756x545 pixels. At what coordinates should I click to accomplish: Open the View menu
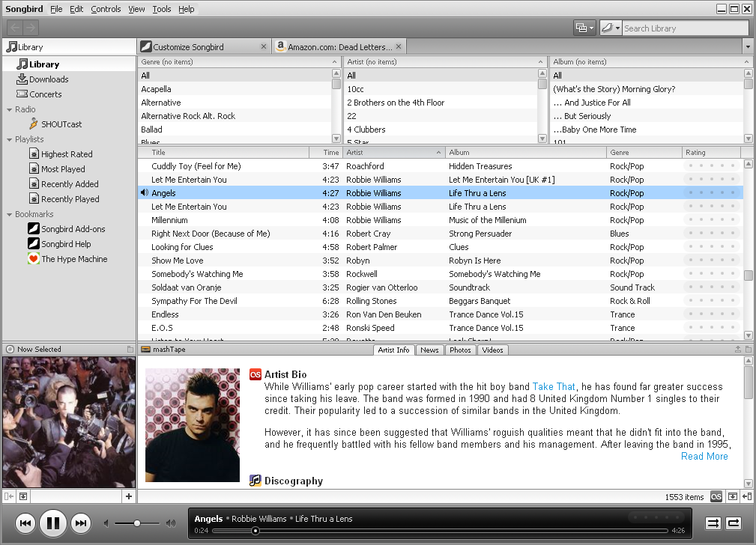pyautogui.click(x=136, y=9)
